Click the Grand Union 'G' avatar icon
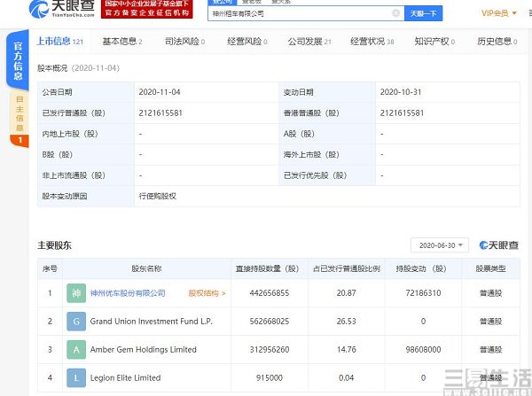532x396 pixels. point(75,322)
